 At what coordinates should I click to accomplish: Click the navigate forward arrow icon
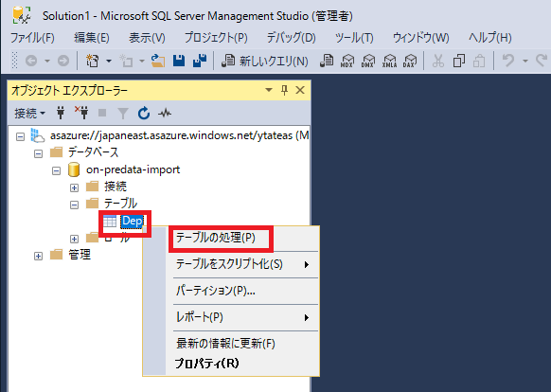[63, 62]
